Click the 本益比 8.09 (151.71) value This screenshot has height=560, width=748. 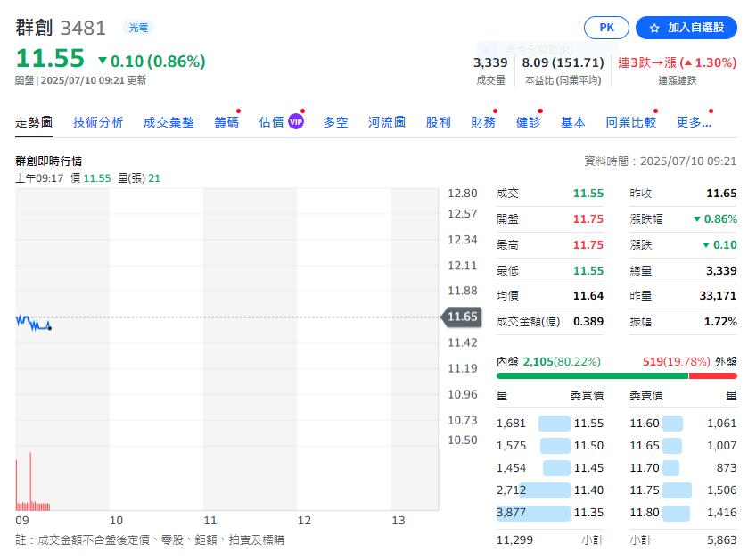tap(563, 62)
